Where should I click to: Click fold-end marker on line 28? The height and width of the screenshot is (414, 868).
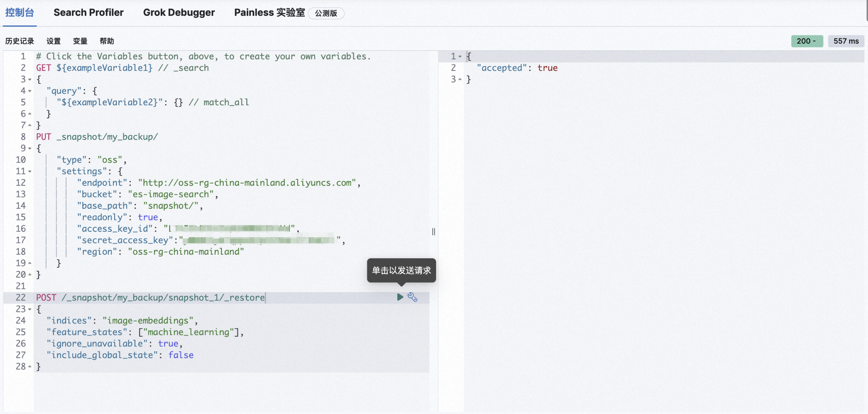pyautogui.click(x=30, y=367)
